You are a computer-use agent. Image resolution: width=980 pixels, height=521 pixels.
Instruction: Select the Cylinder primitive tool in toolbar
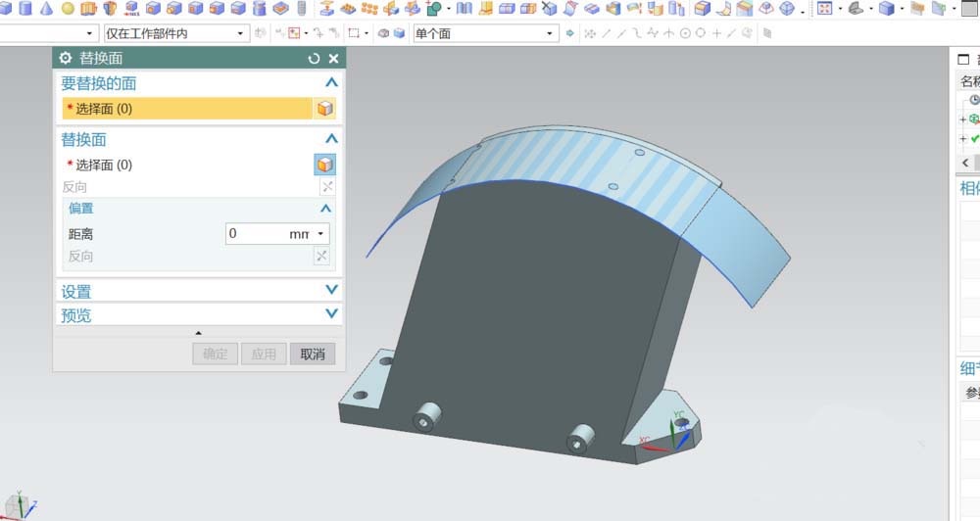coord(25,8)
